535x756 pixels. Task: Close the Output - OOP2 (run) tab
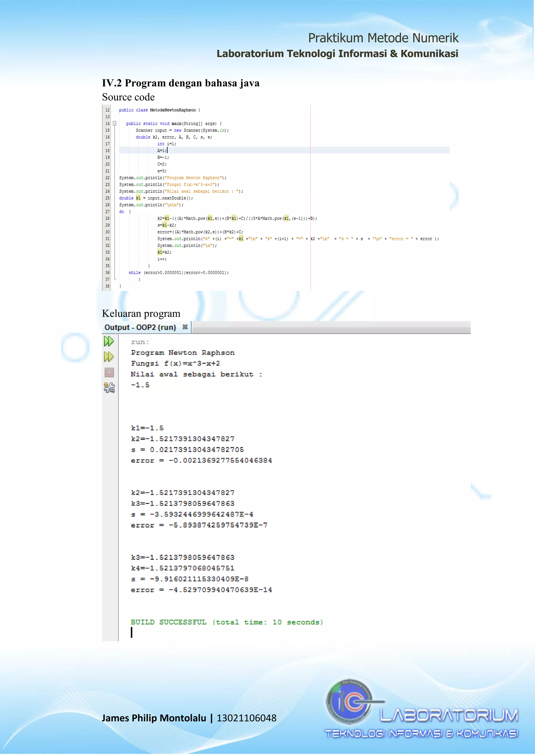point(185,327)
